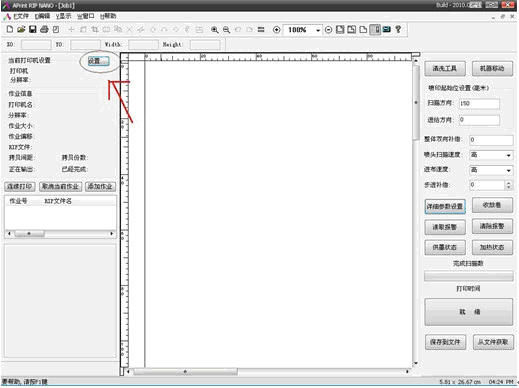The image size is (519, 388).
Task: Click the circular minus icon next to the zoom box
Action: click(x=328, y=30)
